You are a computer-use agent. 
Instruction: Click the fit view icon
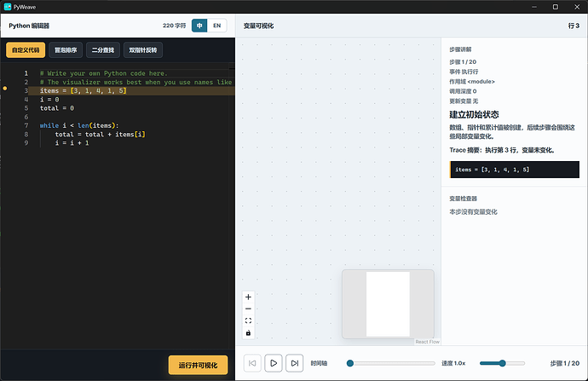(248, 320)
